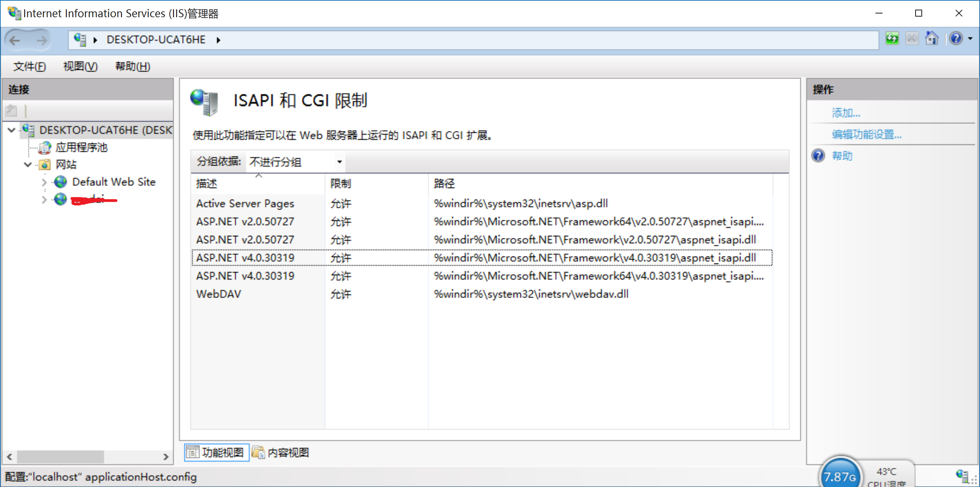Click the green refresh page icon
Screen dimensions: 980x487
(892, 39)
